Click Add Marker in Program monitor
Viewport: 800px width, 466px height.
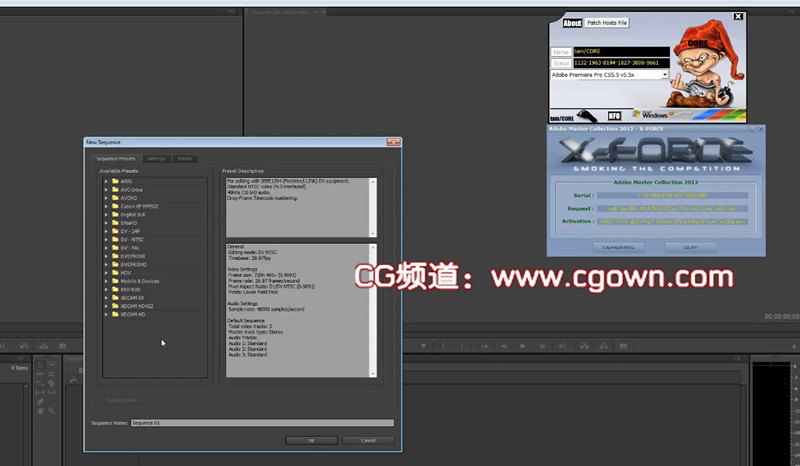click(423, 346)
